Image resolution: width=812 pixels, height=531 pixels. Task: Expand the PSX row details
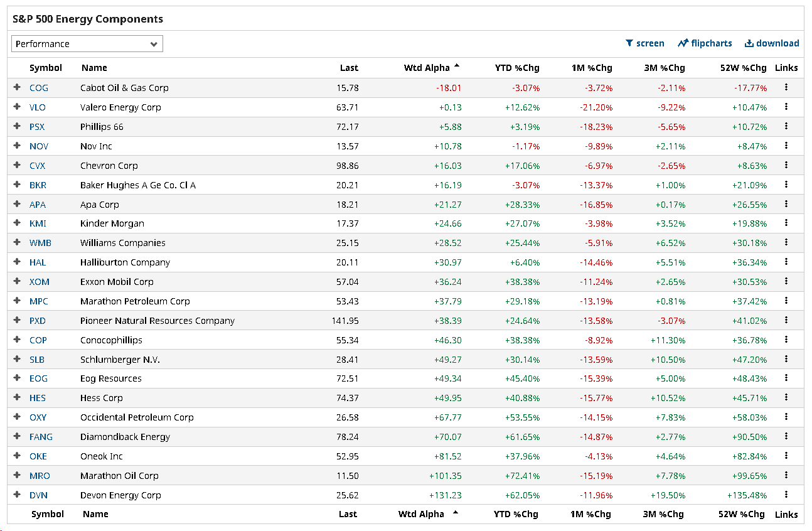tap(17, 127)
